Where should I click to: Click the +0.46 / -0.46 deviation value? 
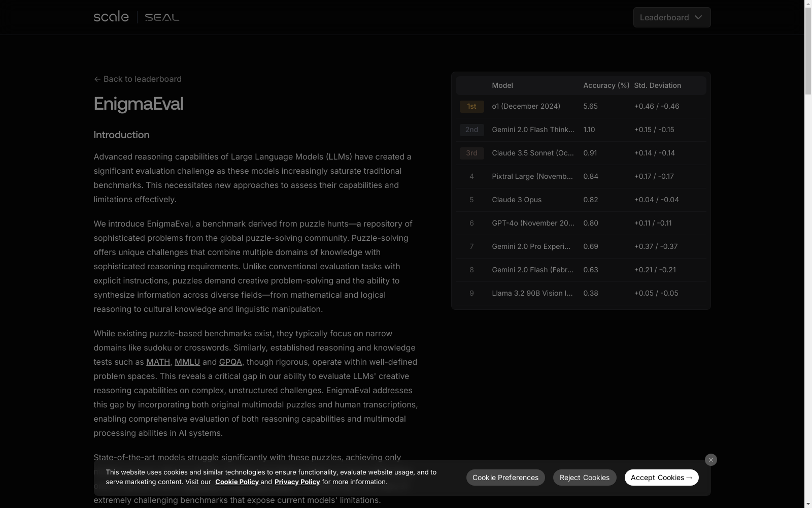pos(656,106)
